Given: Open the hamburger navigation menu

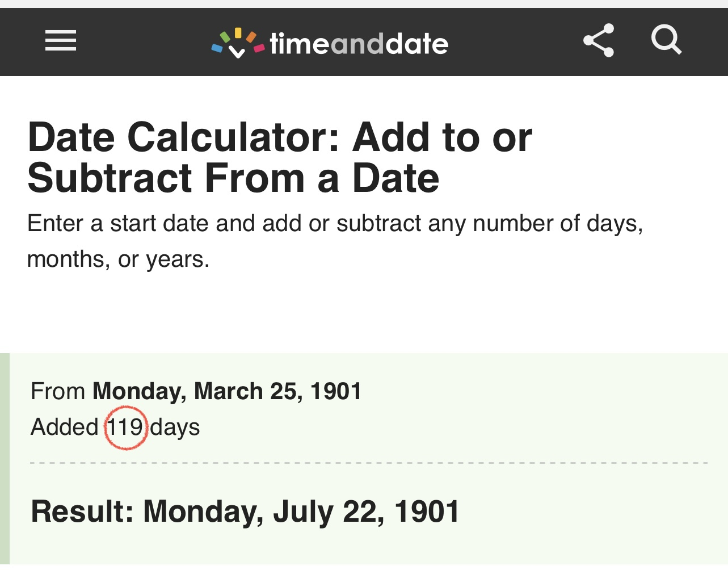Looking at the screenshot, I should pos(61,41).
